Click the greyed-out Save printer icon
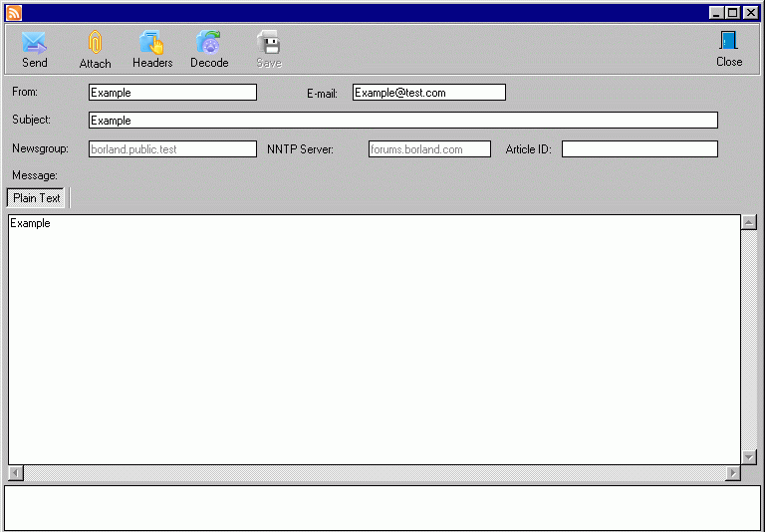 (x=269, y=42)
